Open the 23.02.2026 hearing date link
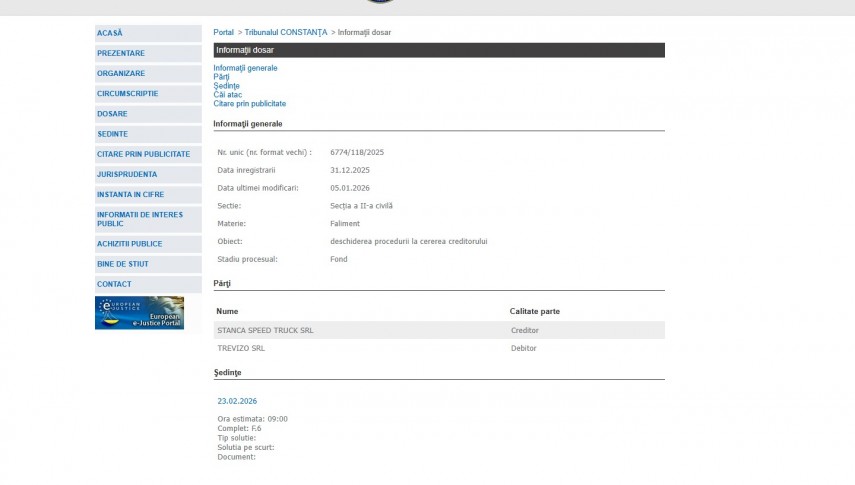This screenshot has width=855, height=485. pyautogui.click(x=236, y=401)
